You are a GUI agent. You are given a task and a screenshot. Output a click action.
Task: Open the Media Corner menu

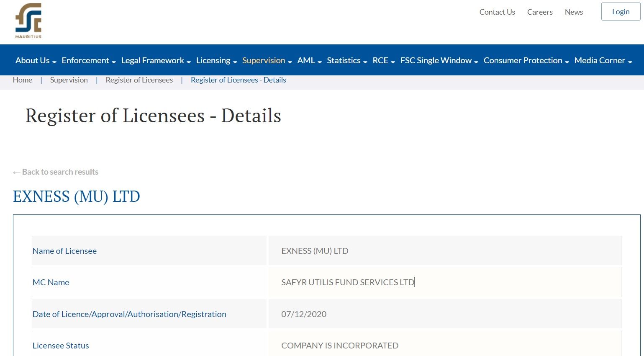(603, 60)
